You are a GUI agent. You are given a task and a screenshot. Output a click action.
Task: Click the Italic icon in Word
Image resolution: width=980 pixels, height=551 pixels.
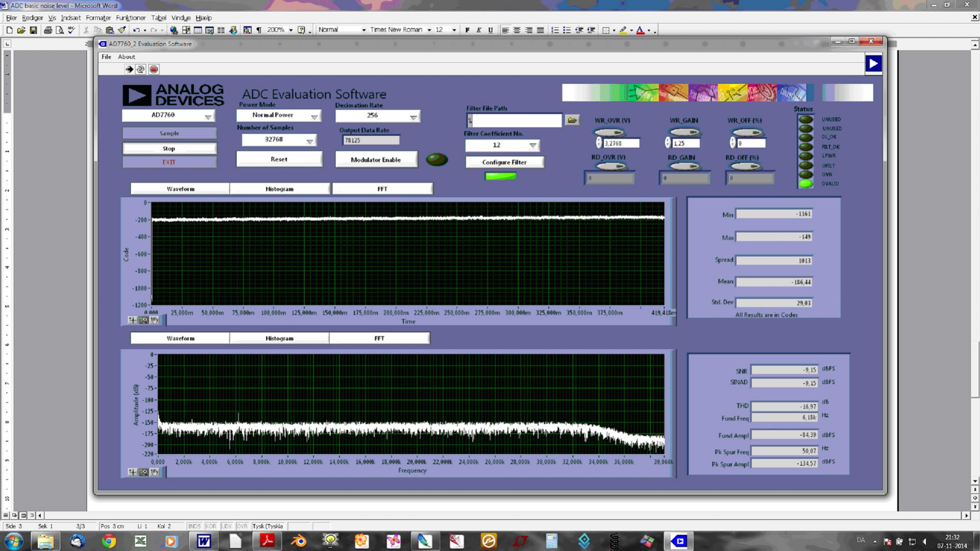click(479, 30)
